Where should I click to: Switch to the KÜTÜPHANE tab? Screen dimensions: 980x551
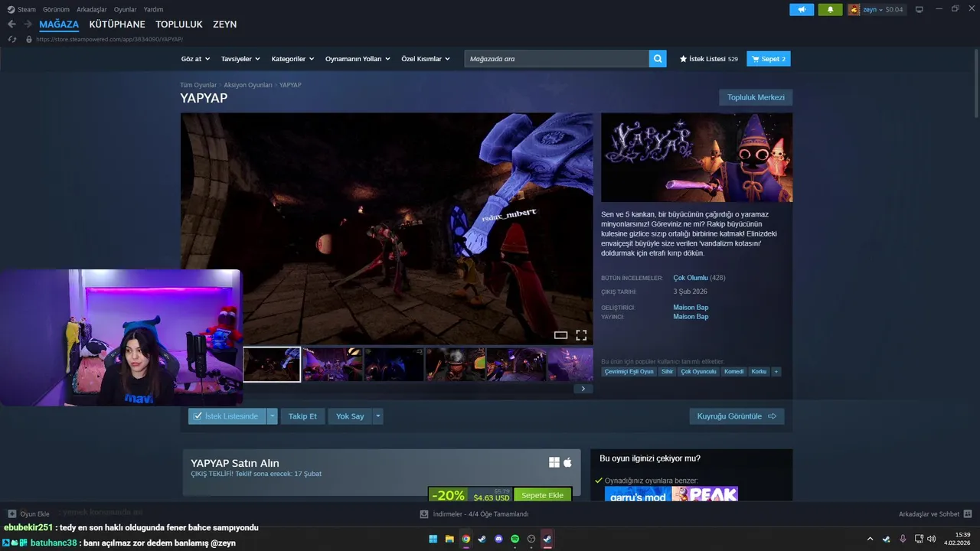pyautogui.click(x=117, y=24)
